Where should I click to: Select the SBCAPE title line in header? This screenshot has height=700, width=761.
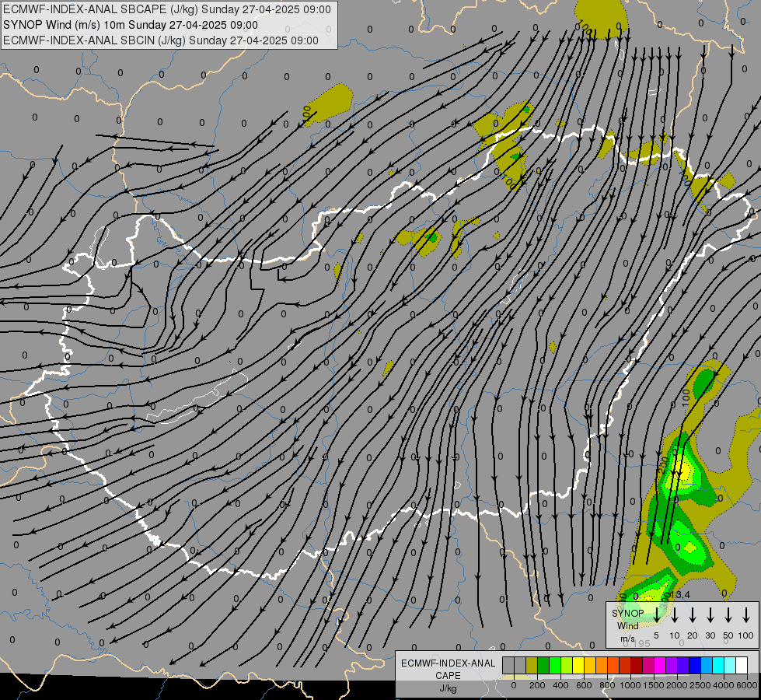click(x=167, y=9)
